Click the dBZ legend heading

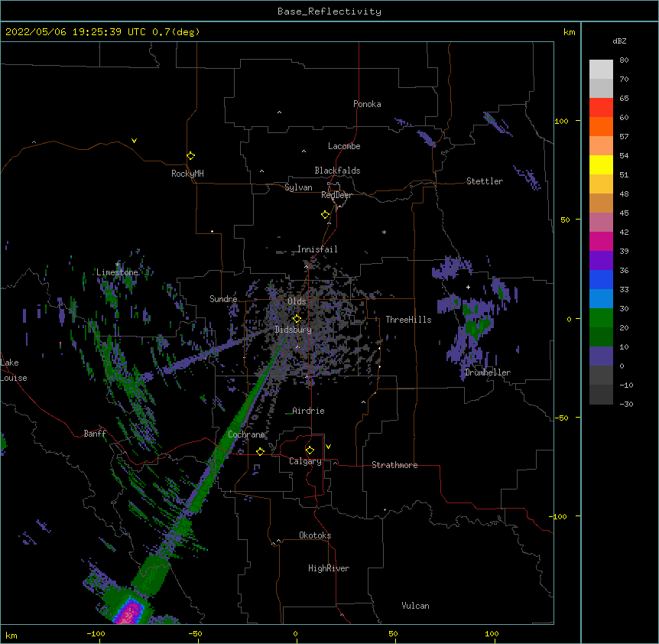619,41
